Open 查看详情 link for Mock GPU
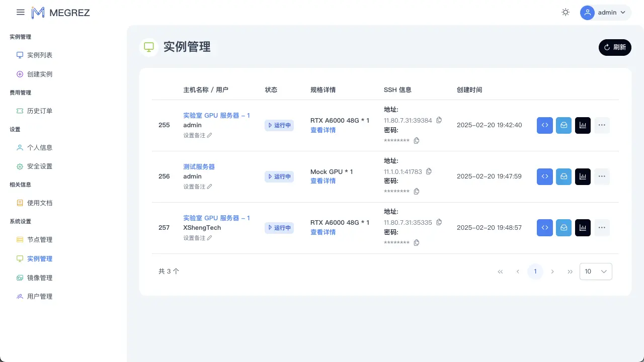Image resolution: width=644 pixels, height=362 pixels. [x=323, y=181]
